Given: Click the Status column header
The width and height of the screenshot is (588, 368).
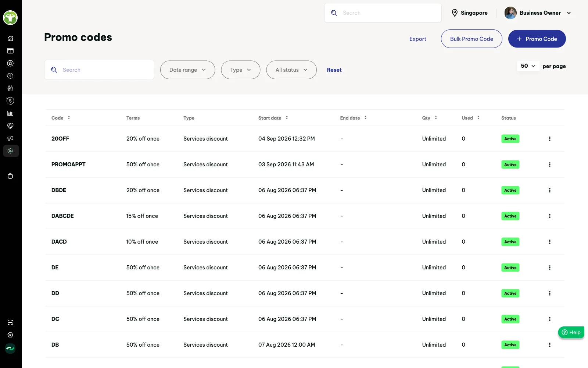Looking at the screenshot, I should pos(509,118).
